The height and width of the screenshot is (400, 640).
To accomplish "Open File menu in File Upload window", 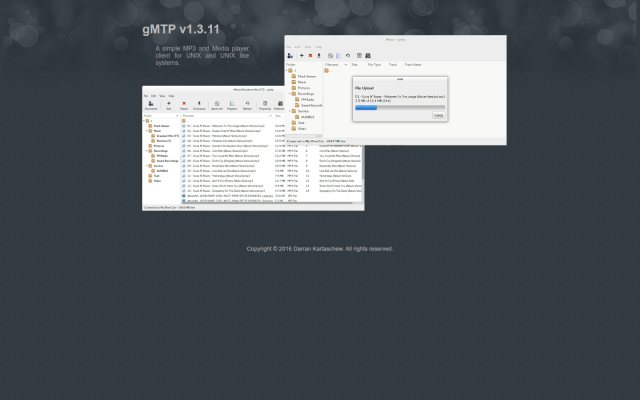I will (288, 47).
